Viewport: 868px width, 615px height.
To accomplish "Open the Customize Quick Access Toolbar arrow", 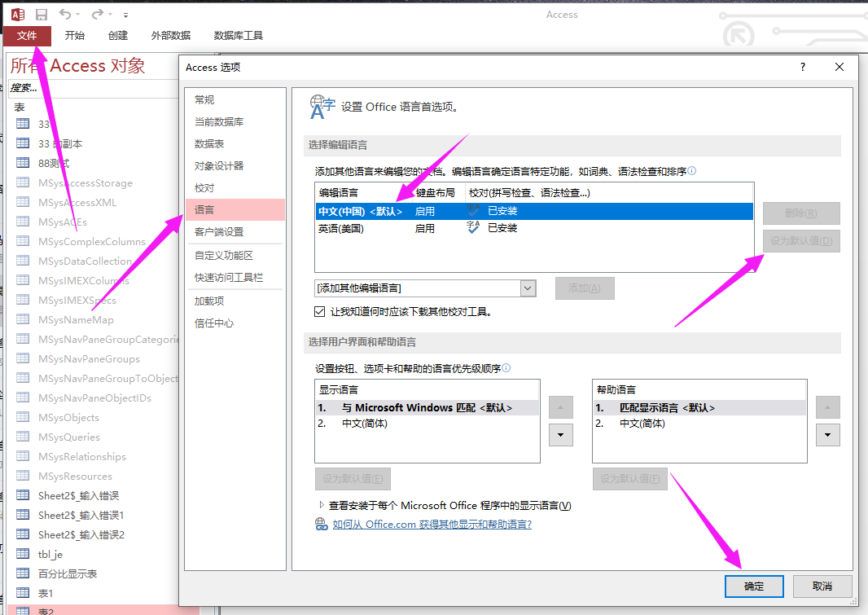I will coord(125,15).
